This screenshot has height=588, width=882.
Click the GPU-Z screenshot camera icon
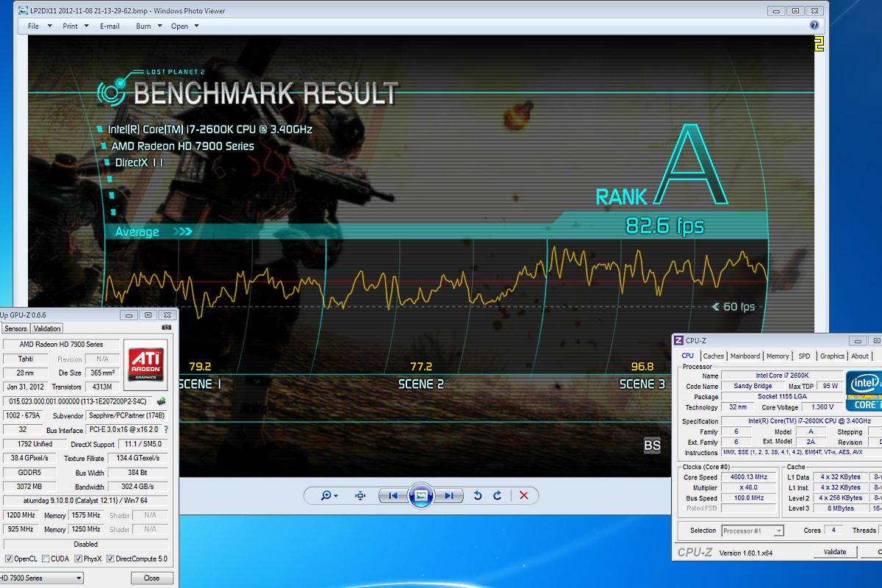coord(166,327)
